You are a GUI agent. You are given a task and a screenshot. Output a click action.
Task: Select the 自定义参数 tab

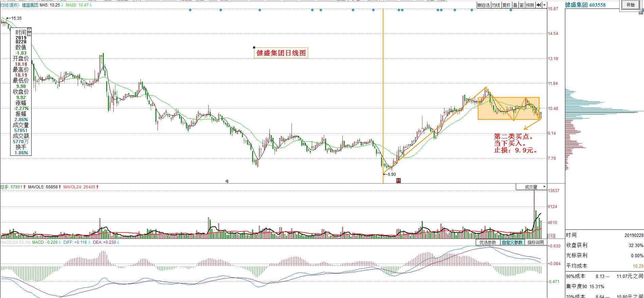pos(512,242)
